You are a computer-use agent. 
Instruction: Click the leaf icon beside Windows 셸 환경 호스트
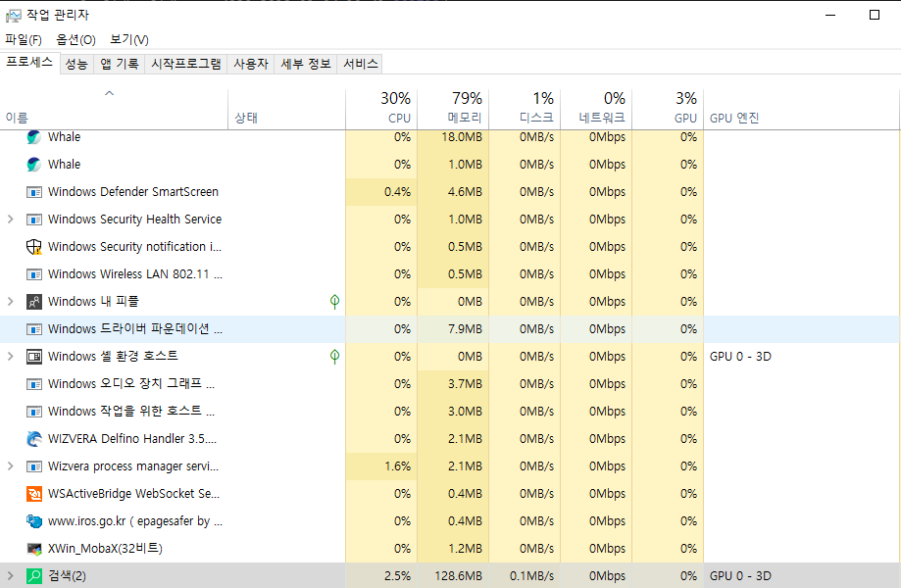334,356
